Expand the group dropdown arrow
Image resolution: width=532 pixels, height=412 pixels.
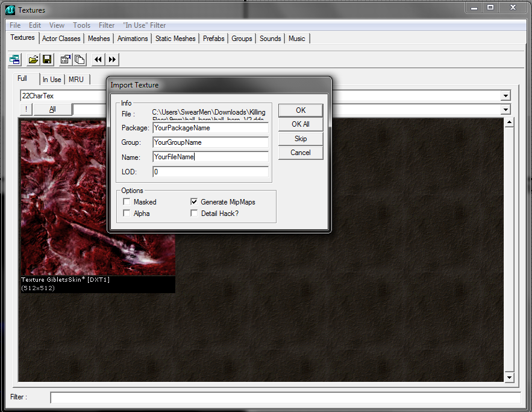click(x=505, y=109)
